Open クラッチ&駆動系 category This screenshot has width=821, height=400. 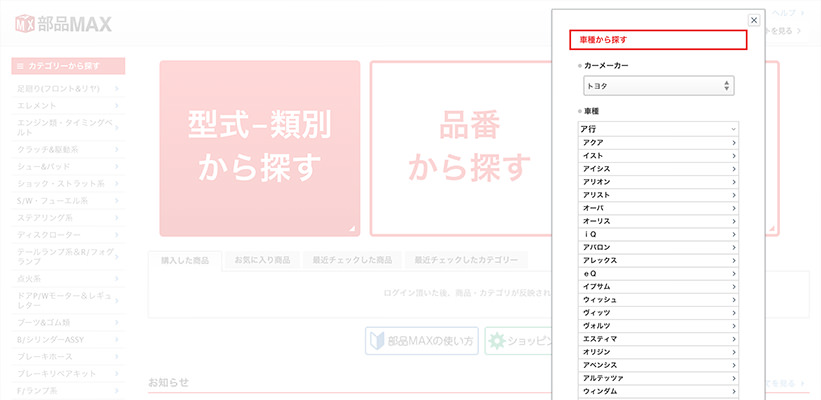tap(68, 149)
